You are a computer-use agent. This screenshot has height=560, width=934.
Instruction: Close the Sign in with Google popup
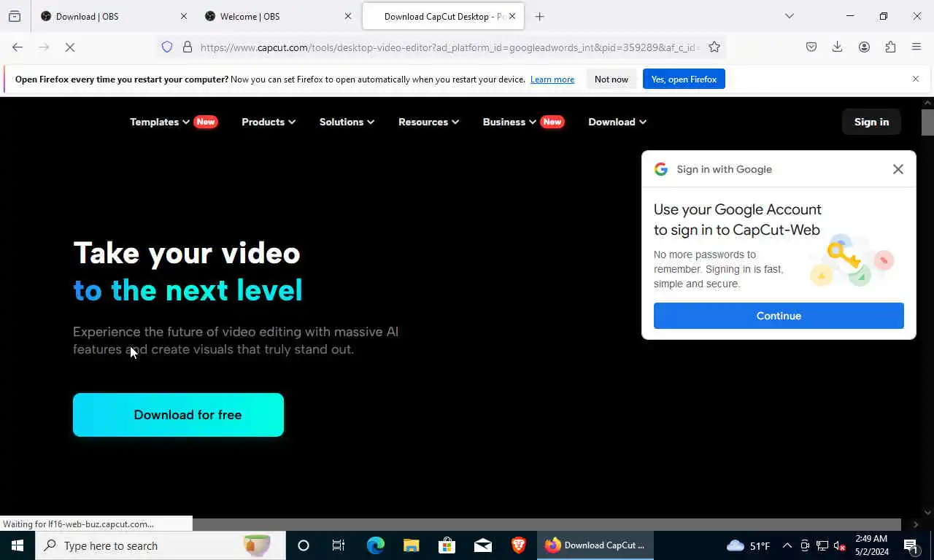coord(898,169)
